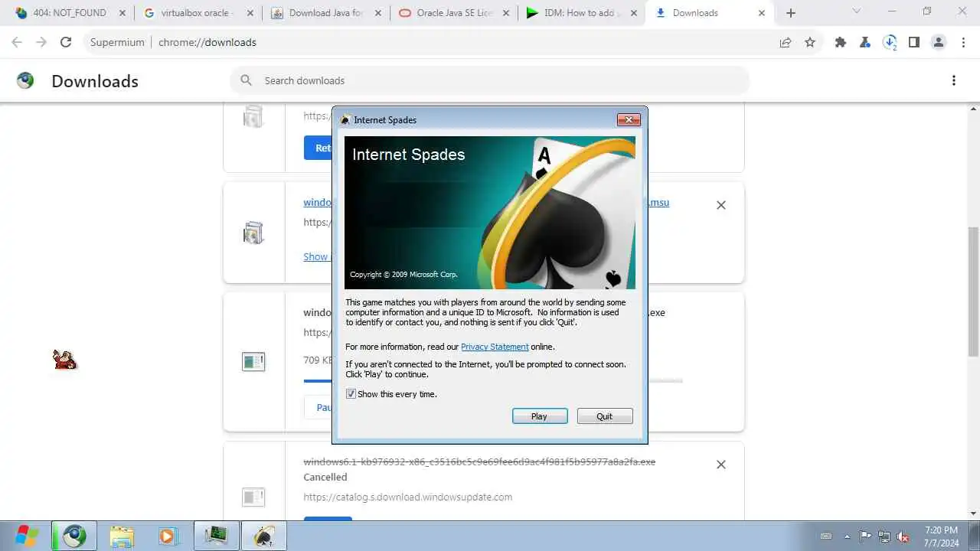Image resolution: width=980 pixels, height=551 pixels.
Task: Click the share page icon in the address bar
Action: click(786, 42)
